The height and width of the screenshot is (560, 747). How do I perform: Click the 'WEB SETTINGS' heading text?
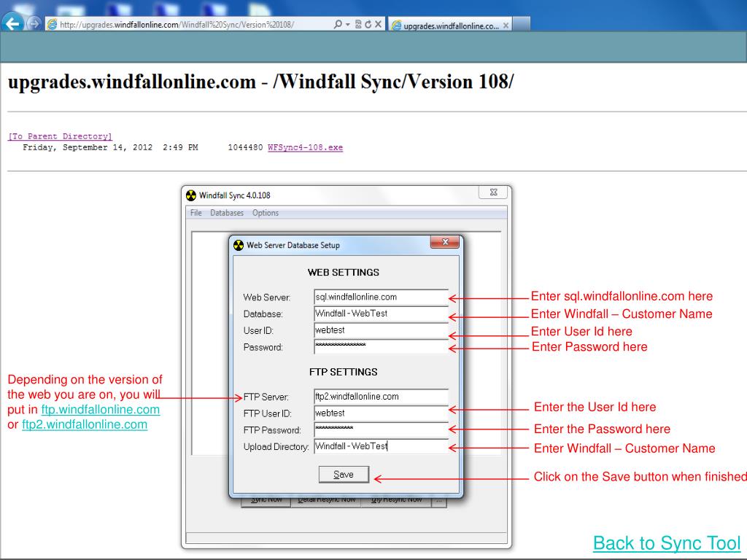coord(344,273)
